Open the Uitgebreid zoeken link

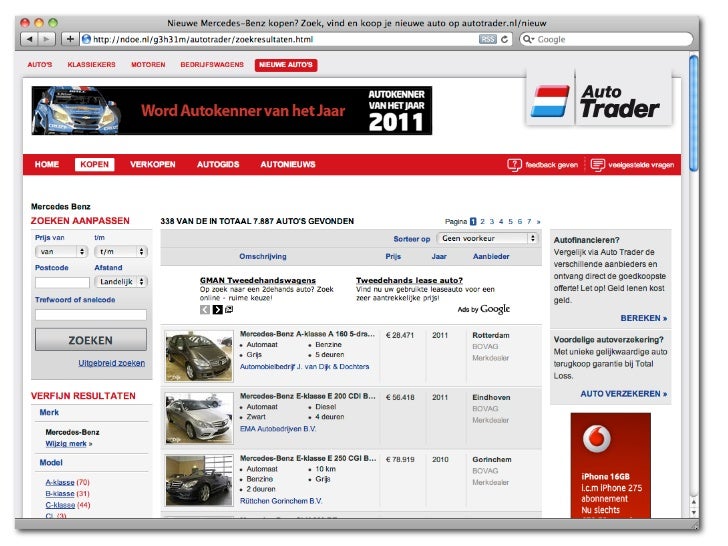[111, 363]
